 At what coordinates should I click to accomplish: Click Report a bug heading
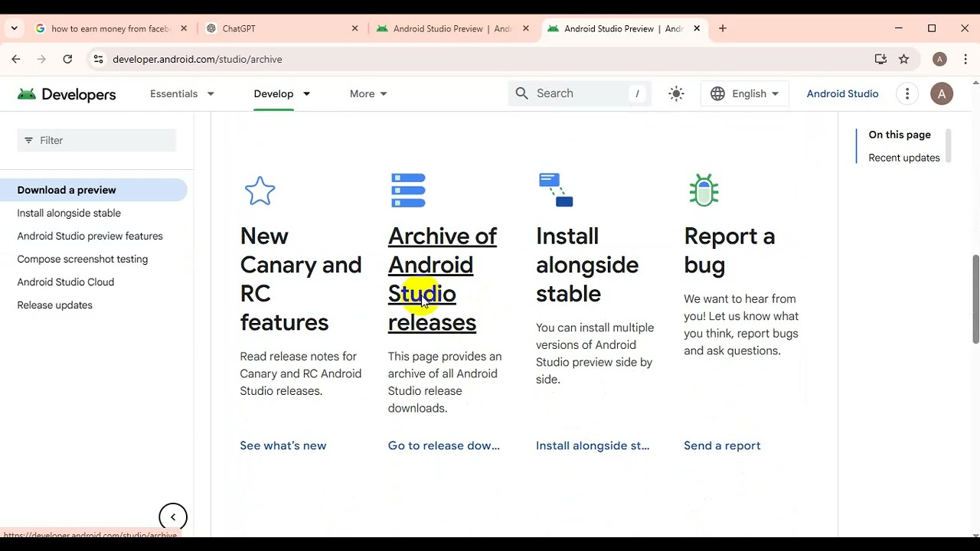730,250
